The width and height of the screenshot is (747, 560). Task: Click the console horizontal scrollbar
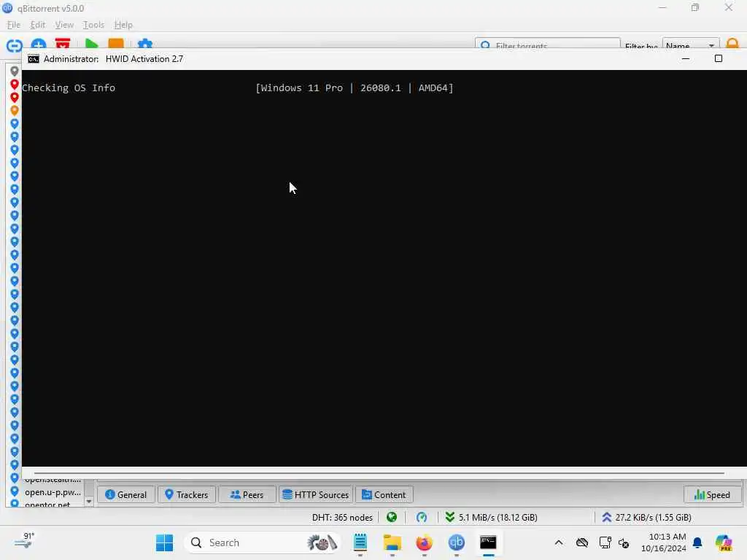pyautogui.click(x=379, y=472)
